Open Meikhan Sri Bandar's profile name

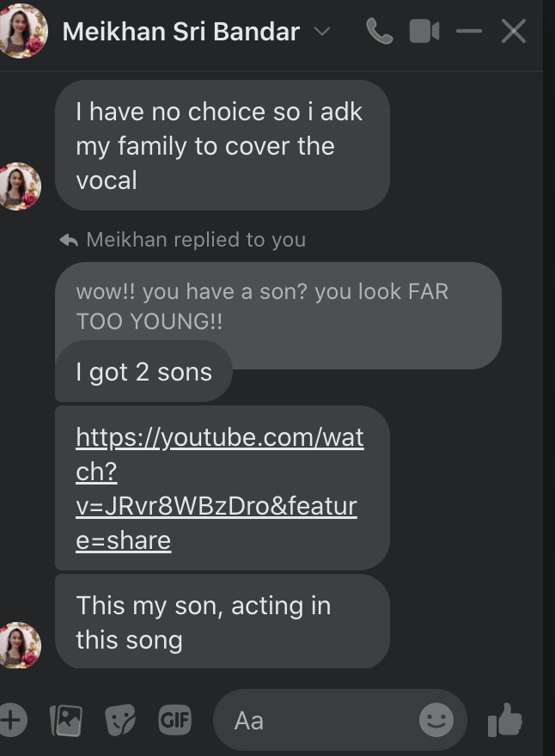[x=181, y=32]
